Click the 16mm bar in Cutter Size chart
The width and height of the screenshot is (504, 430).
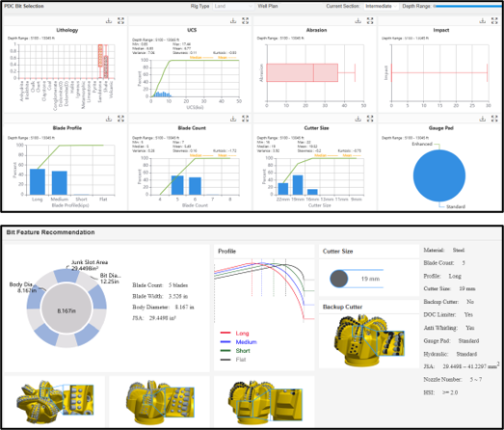pos(312,192)
